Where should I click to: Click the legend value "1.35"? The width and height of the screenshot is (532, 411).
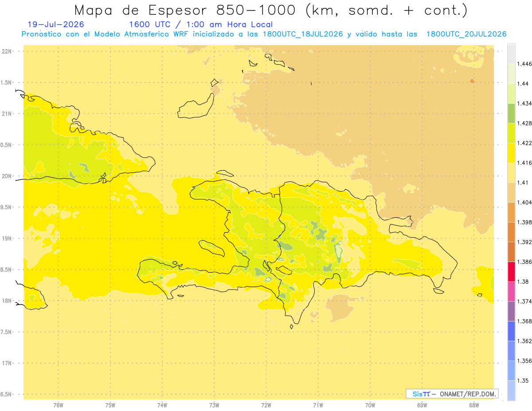click(523, 380)
